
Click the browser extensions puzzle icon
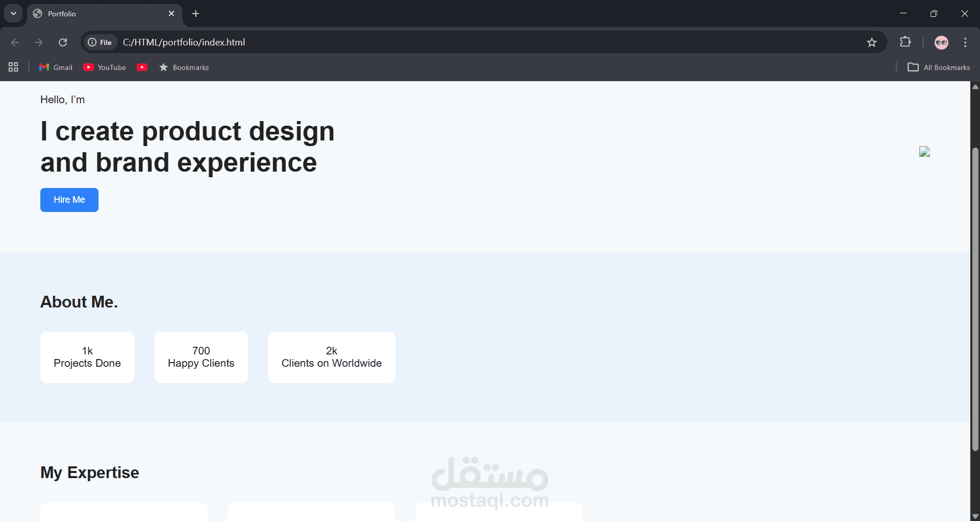pos(905,42)
